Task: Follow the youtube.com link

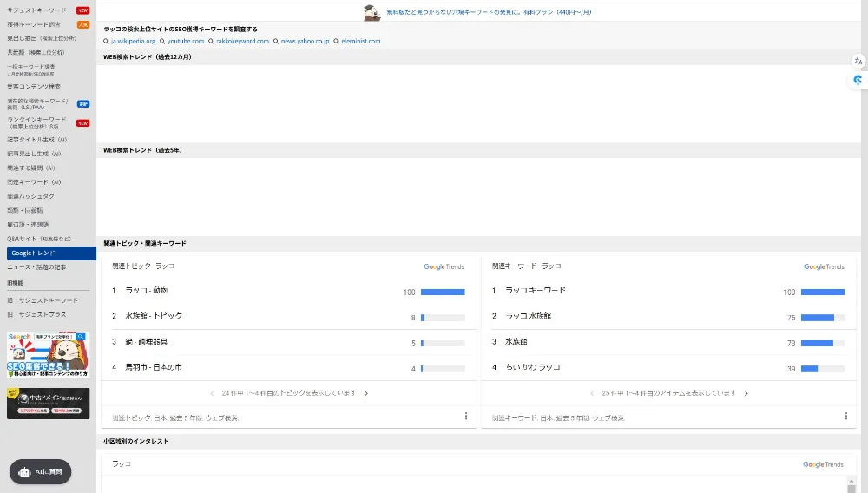Action: (186, 42)
